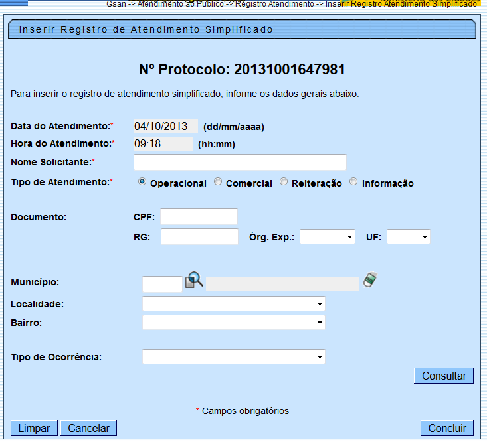
Task: Click the eraser icon beside Município
Action: click(x=370, y=281)
